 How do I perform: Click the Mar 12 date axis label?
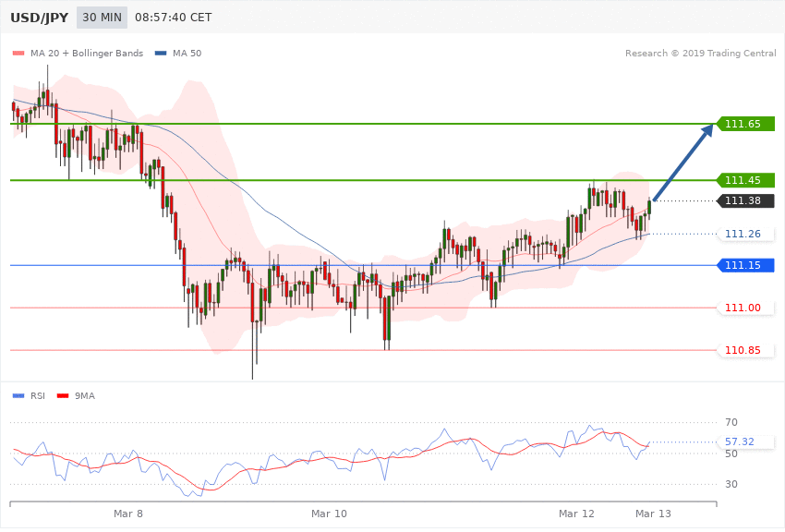point(576,514)
